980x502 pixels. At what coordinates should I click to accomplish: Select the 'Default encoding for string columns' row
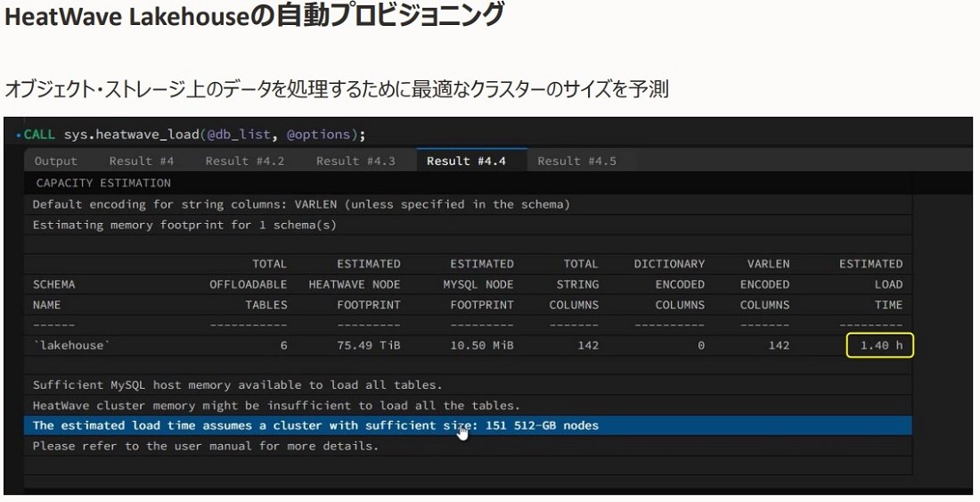(x=468, y=204)
